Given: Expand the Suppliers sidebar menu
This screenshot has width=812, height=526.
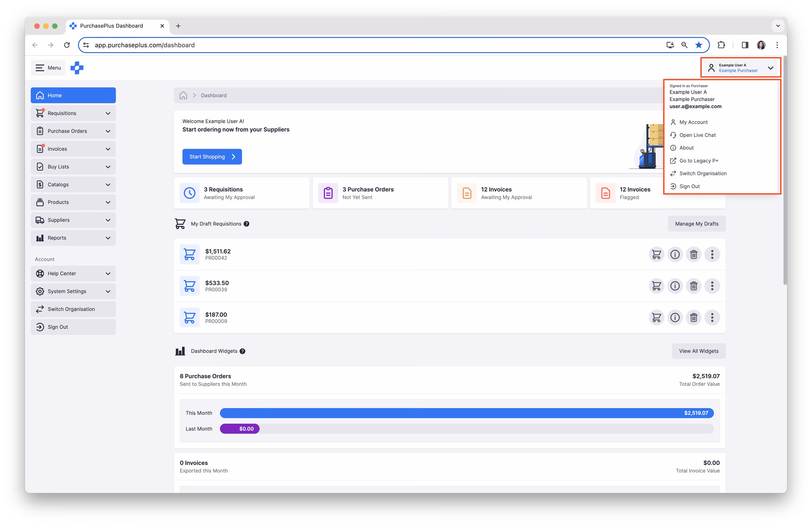Looking at the screenshot, I should pos(73,220).
